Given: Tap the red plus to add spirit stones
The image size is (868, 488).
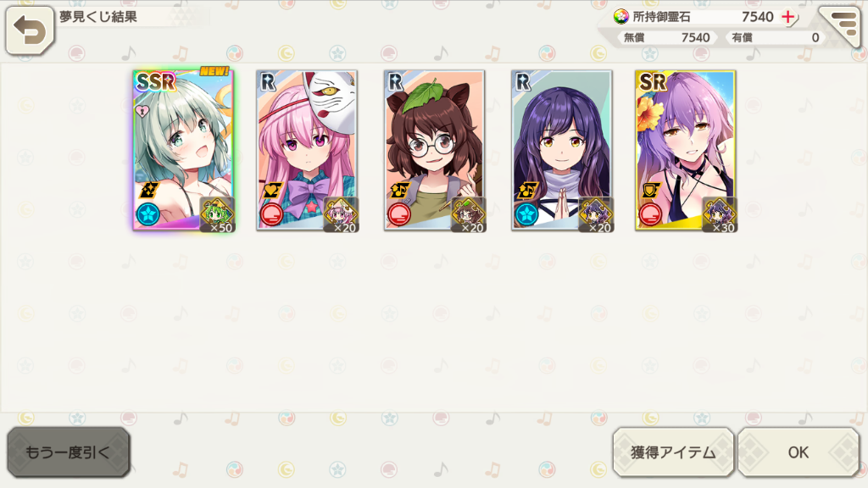Looking at the screenshot, I should pos(787,17).
